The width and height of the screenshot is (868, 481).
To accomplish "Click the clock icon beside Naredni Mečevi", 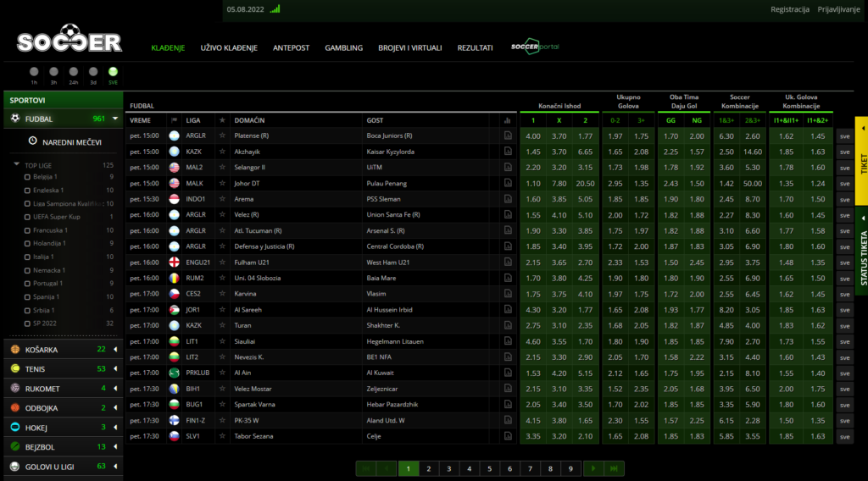I will (x=32, y=141).
